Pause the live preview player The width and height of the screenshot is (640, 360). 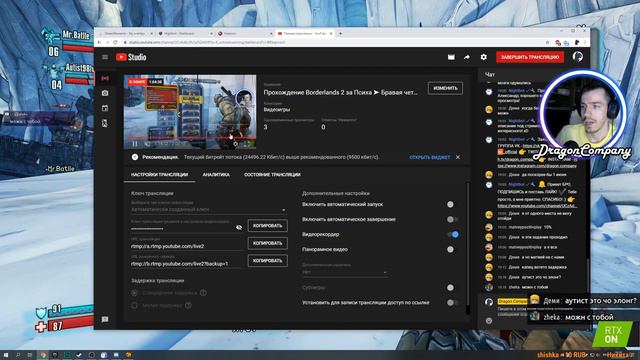135,144
